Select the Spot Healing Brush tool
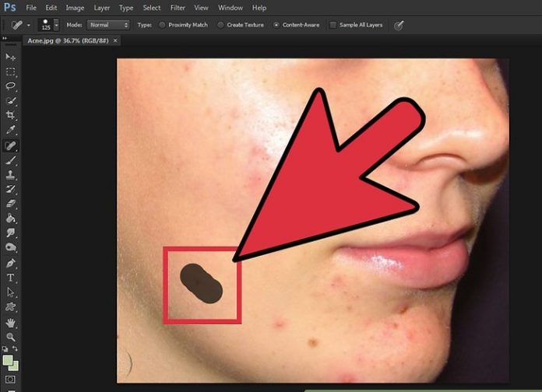 pos(11,145)
